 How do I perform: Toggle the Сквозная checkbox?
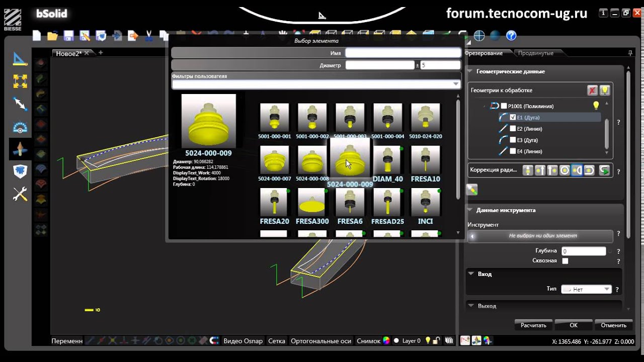(565, 261)
